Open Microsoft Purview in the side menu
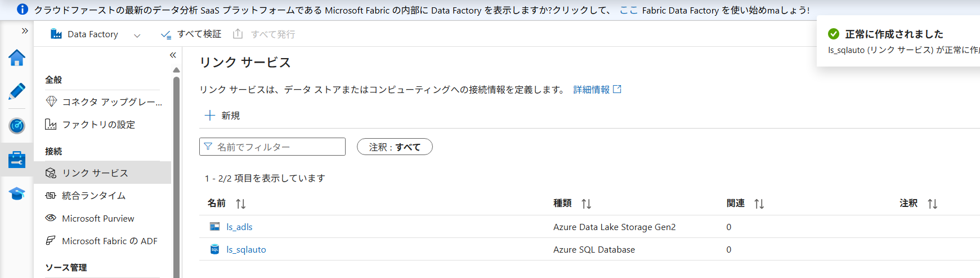Screen dimensions: 980x278 coord(98,218)
